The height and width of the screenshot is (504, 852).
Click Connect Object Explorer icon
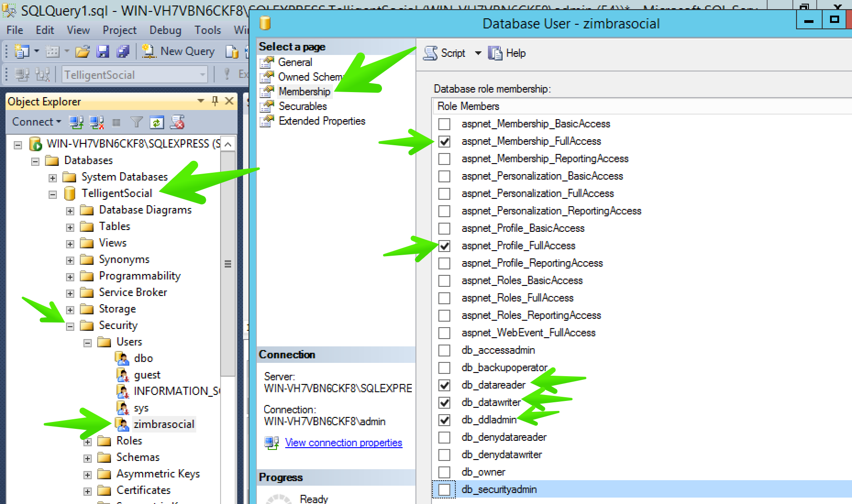point(76,122)
